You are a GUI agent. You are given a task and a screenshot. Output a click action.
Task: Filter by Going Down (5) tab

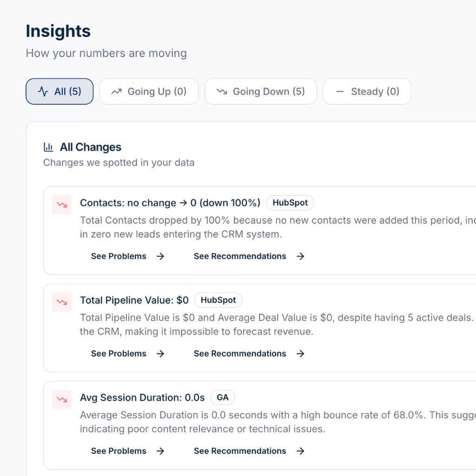[260, 92]
